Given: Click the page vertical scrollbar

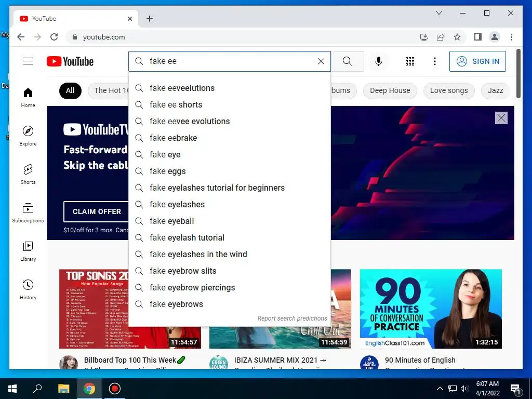Looking at the screenshot, I should [x=518, y=73].
